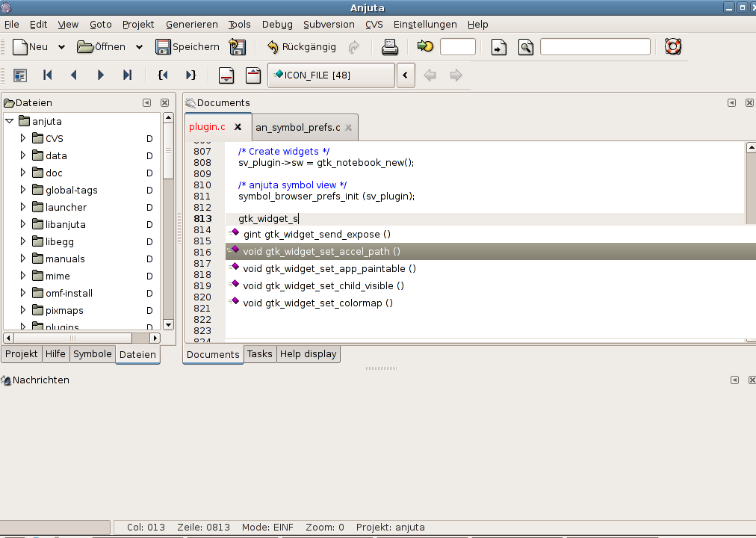The height and width of the screenshot is (538, 756).
Task: Expand the manuals folder
Action: pyautogui.click(x=22, y=259)
